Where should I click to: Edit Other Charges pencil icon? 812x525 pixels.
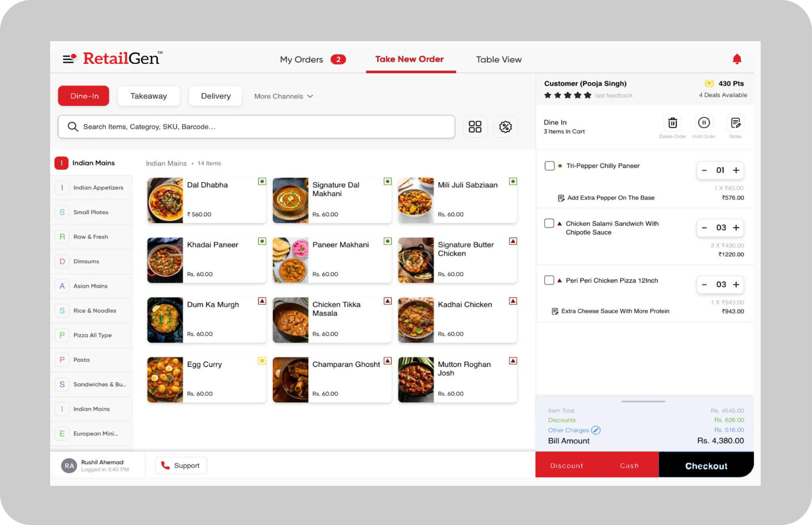596,430
